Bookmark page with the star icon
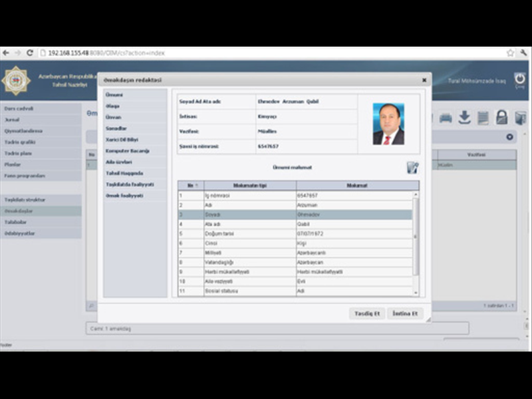Screen dimensions: 532x399 tap(510, 53)
